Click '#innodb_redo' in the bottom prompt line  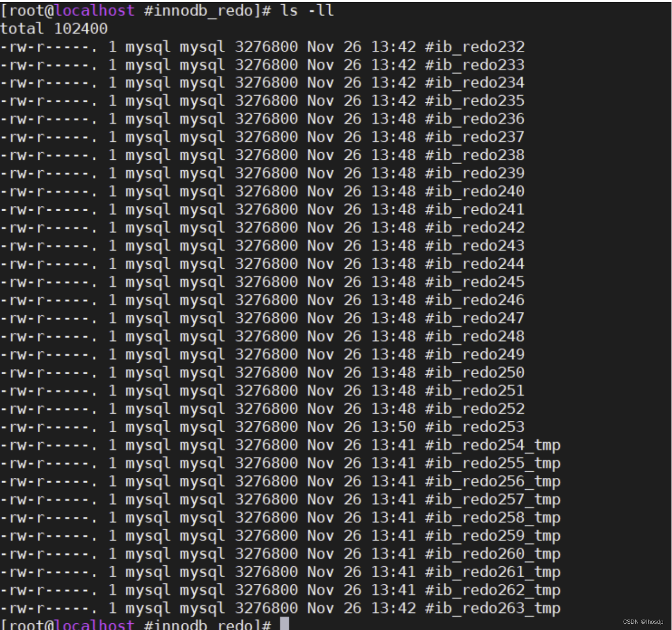coord(198,624)
